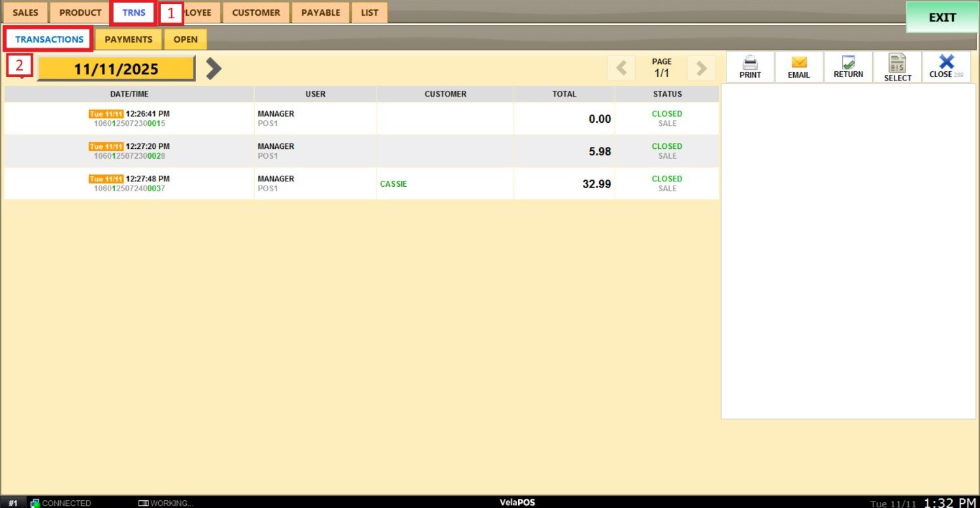This screenshot has width=980, height=508.
Task: Click the next page arrow
Action: [x=701, y=68]
